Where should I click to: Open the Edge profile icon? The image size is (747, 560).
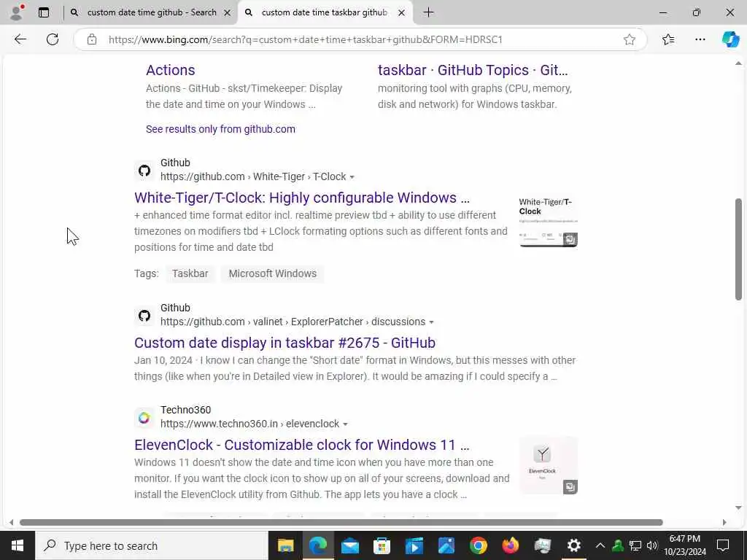(17, 12)
